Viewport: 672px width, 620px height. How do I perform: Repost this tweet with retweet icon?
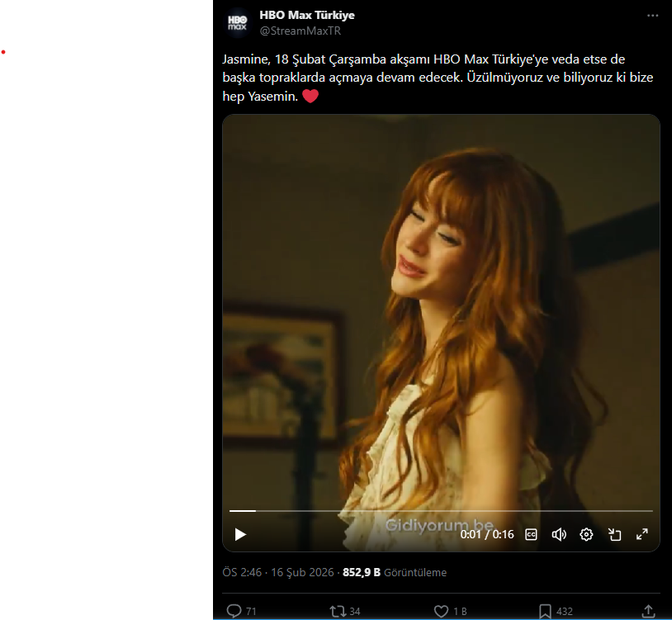(x=338, y=611)
